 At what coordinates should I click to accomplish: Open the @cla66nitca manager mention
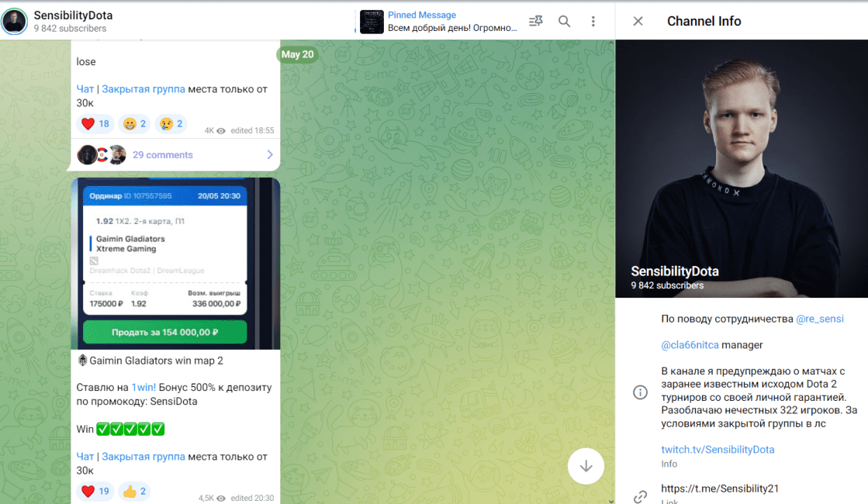tap(690, 345)
